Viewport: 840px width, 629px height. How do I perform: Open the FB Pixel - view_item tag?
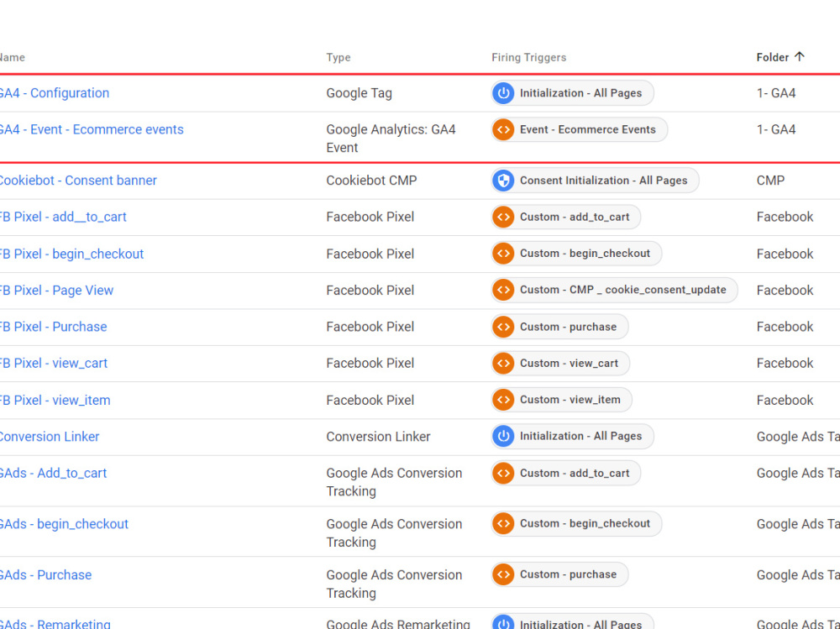[55, 401]
